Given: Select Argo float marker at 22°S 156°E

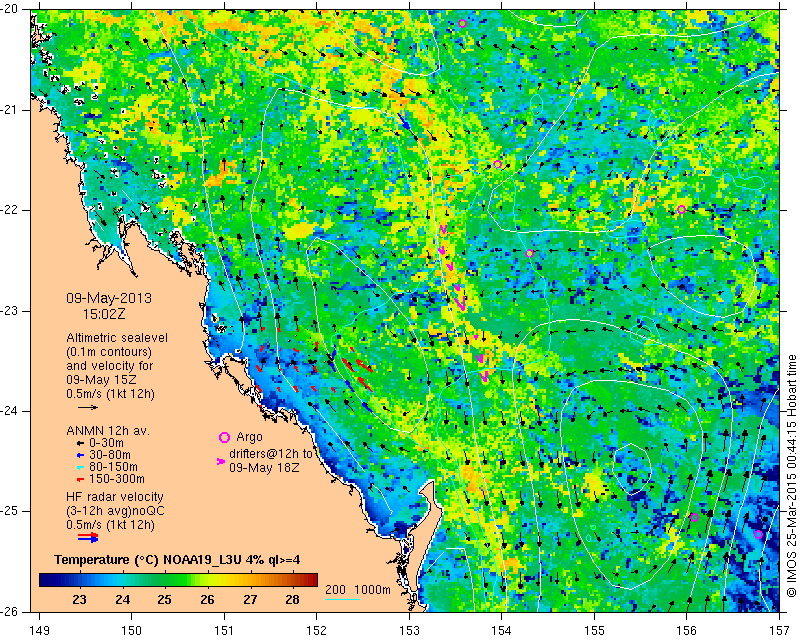Looking at the screenshot, I should 682,209.
